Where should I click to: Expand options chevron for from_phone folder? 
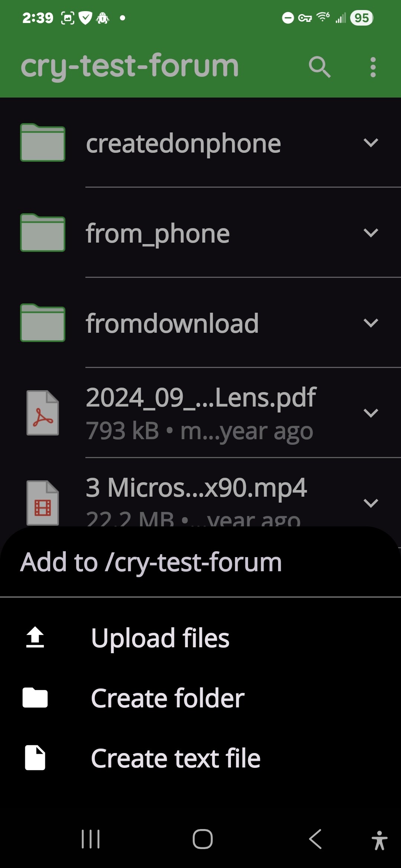click(371, 233)
